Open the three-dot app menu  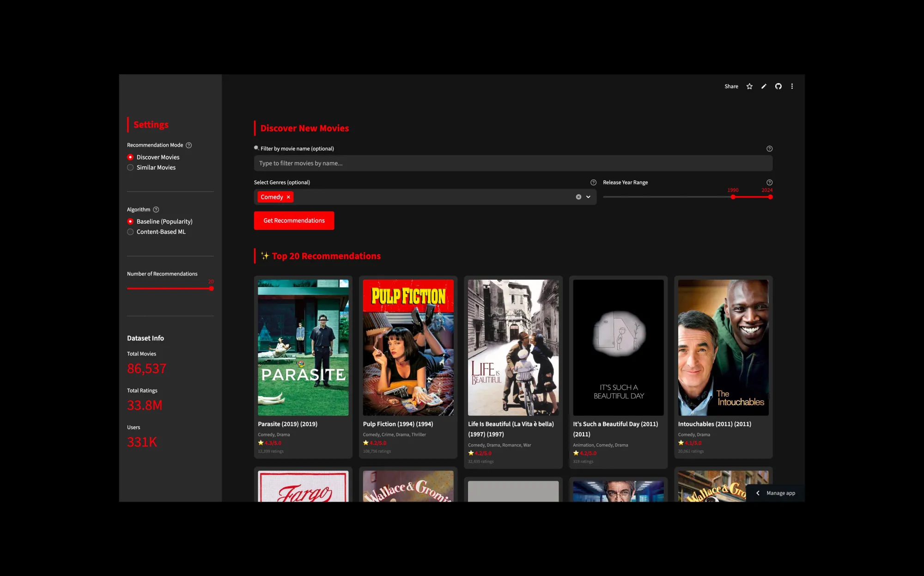tap(792, 86)
